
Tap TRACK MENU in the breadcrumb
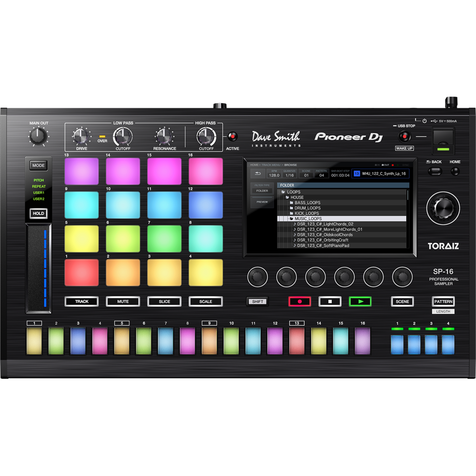271,165
